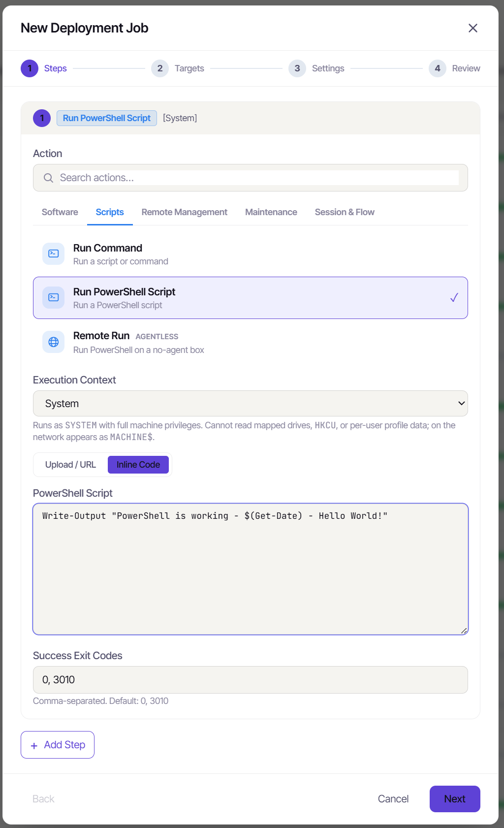Click the Success Exit Codes field
The width and height of the screenshot is (504, 828).
(251, 680)
